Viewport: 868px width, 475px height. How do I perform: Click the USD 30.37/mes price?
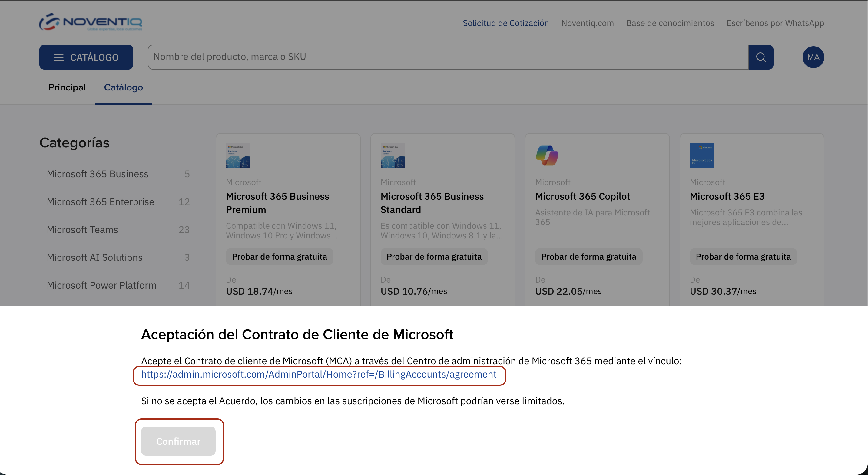(x=723, y=291)
